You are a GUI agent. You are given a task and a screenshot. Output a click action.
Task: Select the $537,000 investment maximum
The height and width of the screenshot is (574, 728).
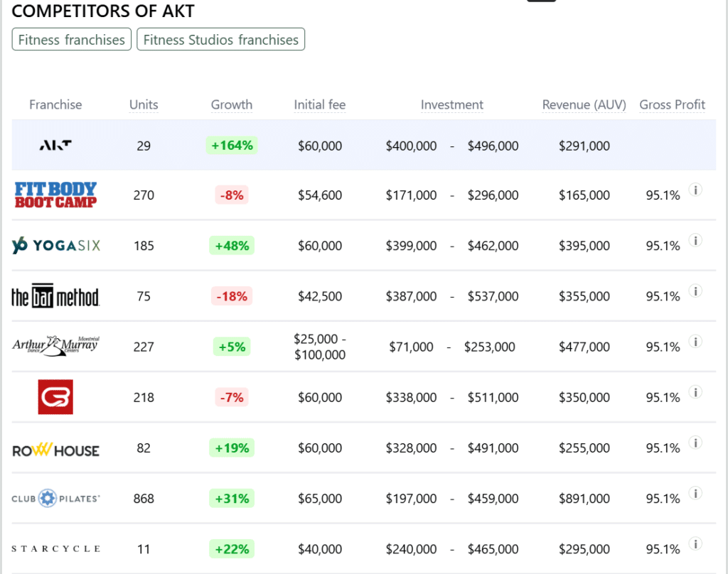pos(493,296)
